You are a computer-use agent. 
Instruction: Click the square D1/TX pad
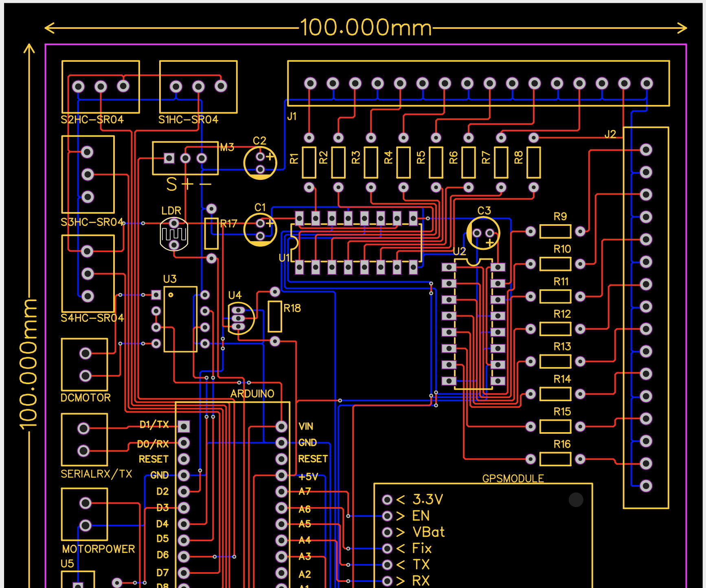184,426
